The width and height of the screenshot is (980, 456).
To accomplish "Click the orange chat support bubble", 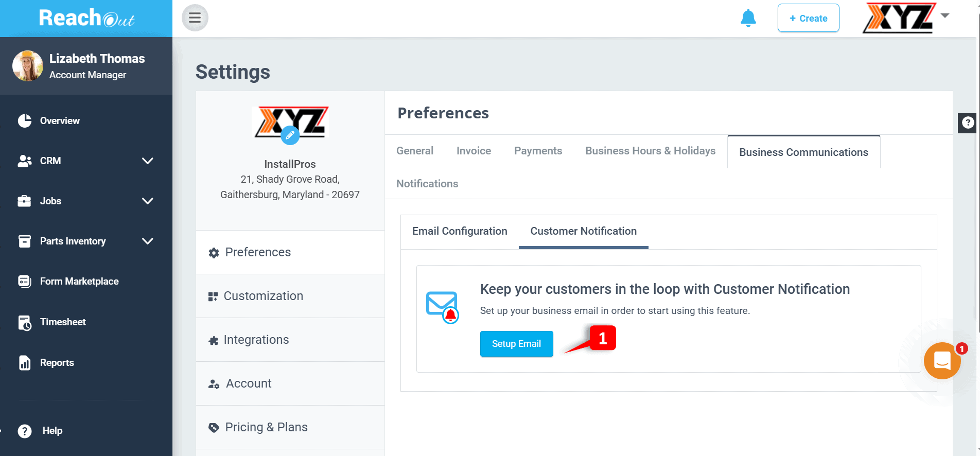I will [942, 361].
